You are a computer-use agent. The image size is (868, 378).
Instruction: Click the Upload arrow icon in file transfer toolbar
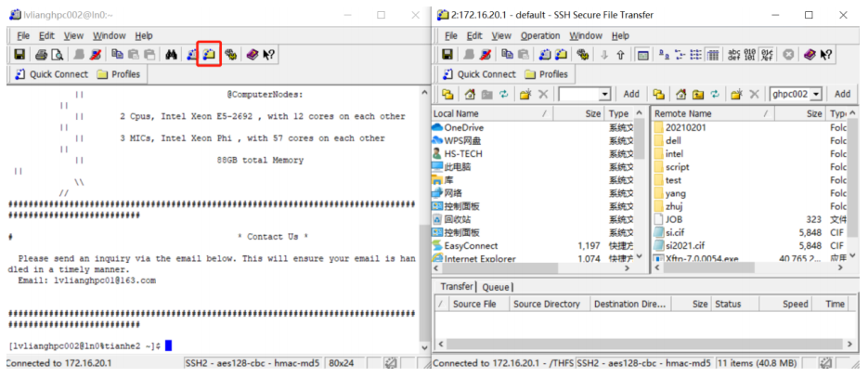coord(619,55)
